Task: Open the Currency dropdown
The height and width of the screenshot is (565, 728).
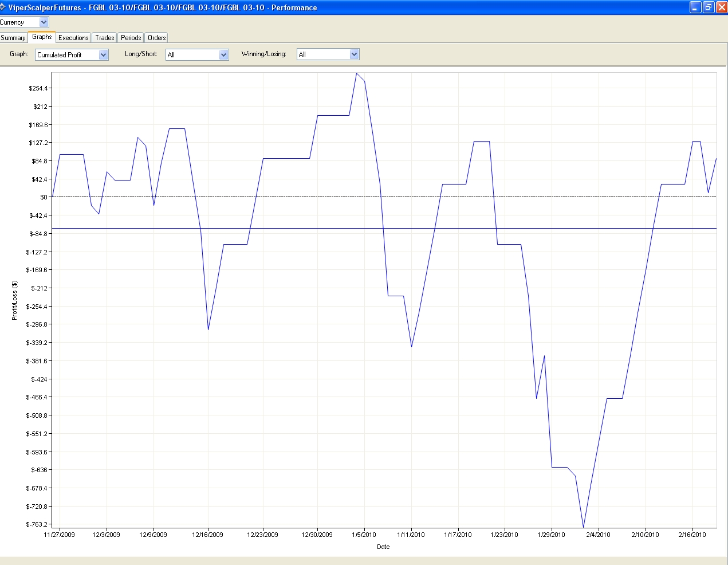Action: click(44, 22)
